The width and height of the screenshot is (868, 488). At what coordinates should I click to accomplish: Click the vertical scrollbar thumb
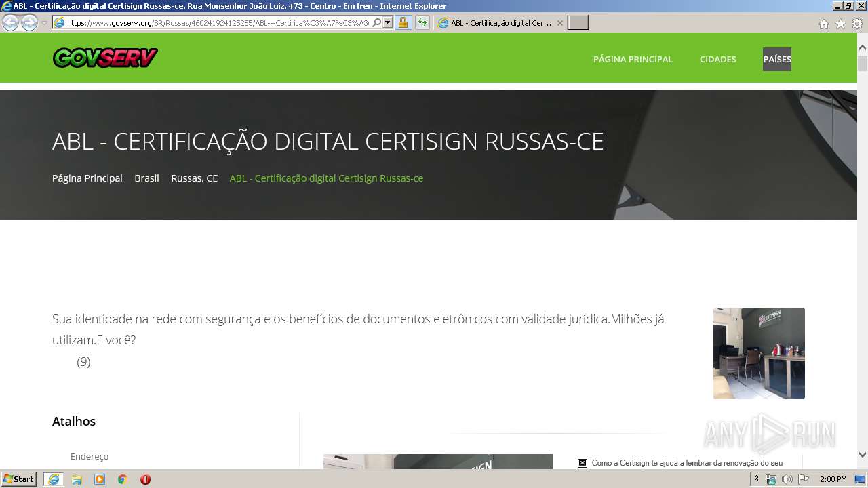863,64
